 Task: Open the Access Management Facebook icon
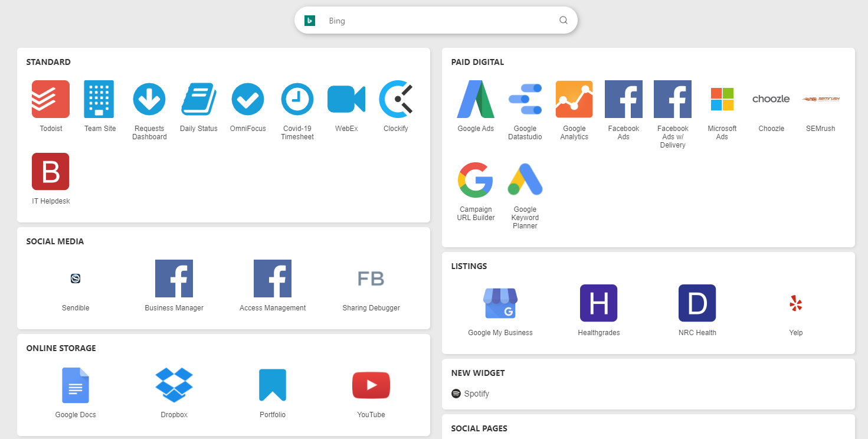tap(273, 279)
